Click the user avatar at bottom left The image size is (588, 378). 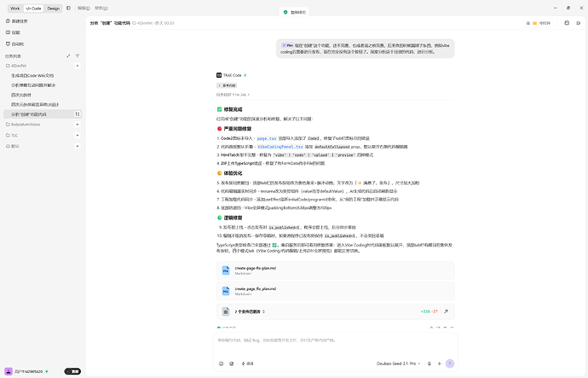pyautogui.click(x=9, y=371)
